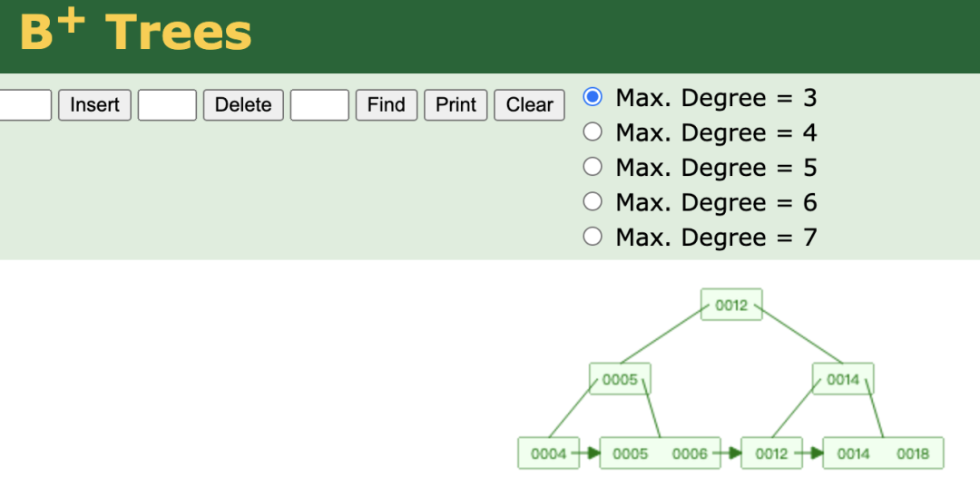This screenshot has width=980, height=496.
Task: Click leaf node containing 0014 and 0018
Action: (x=883, y=453)
